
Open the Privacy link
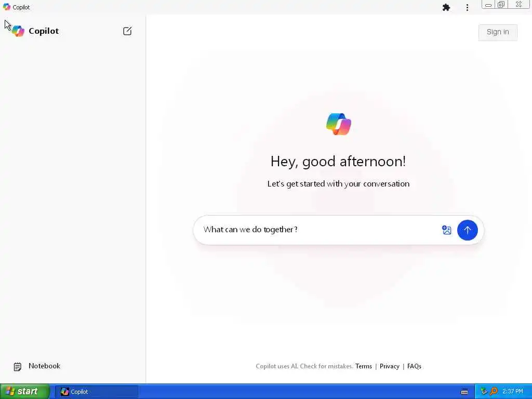[x=390, y=366]
